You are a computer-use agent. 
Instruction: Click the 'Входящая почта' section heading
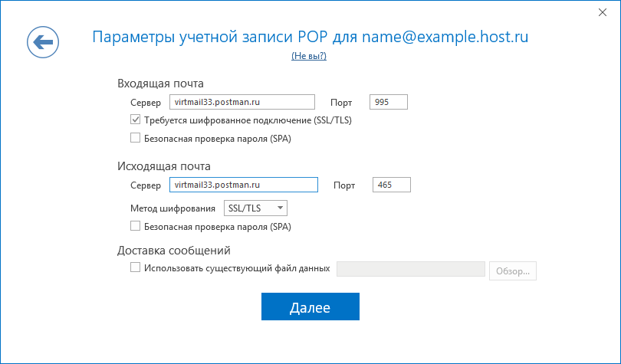pos(160,84)
